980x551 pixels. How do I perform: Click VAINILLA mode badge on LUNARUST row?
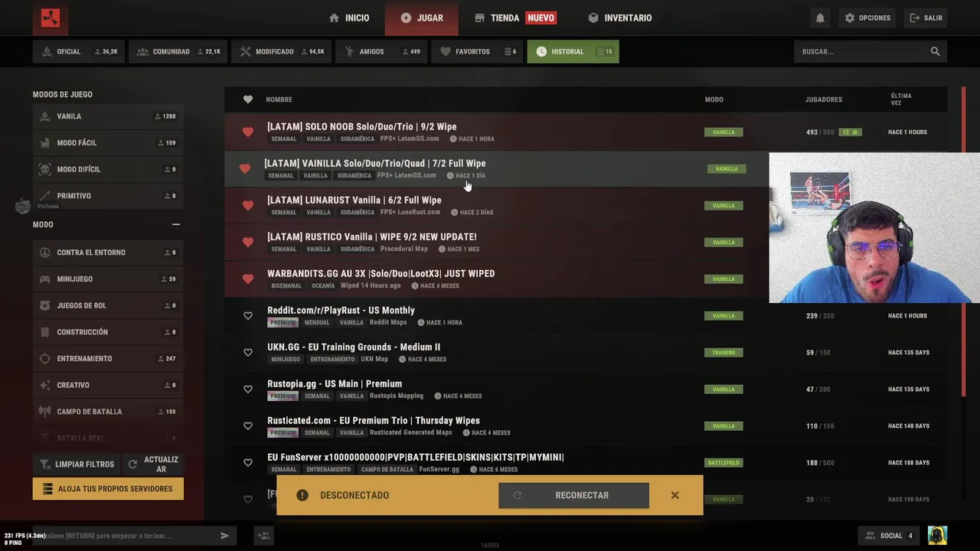(x=724, y=205)
